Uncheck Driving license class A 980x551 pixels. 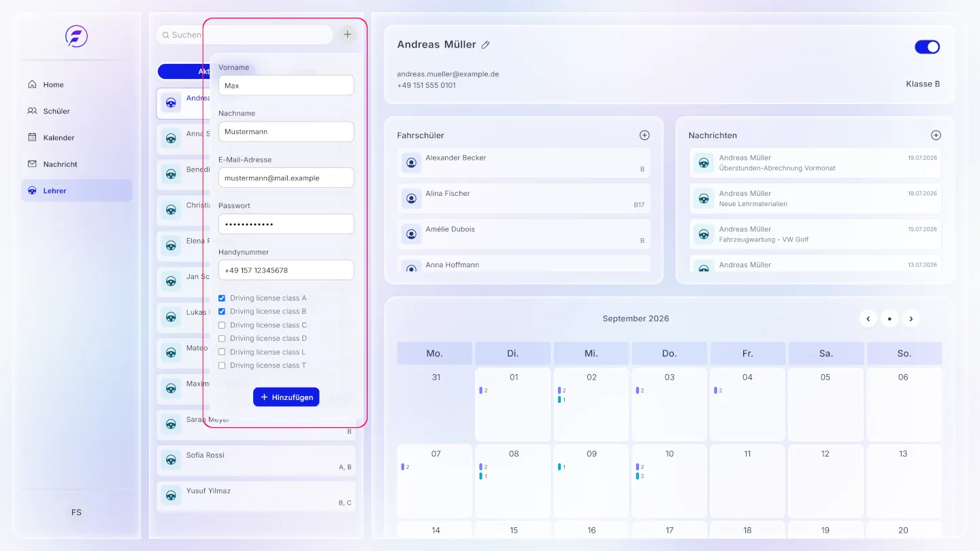pos(222,298)
